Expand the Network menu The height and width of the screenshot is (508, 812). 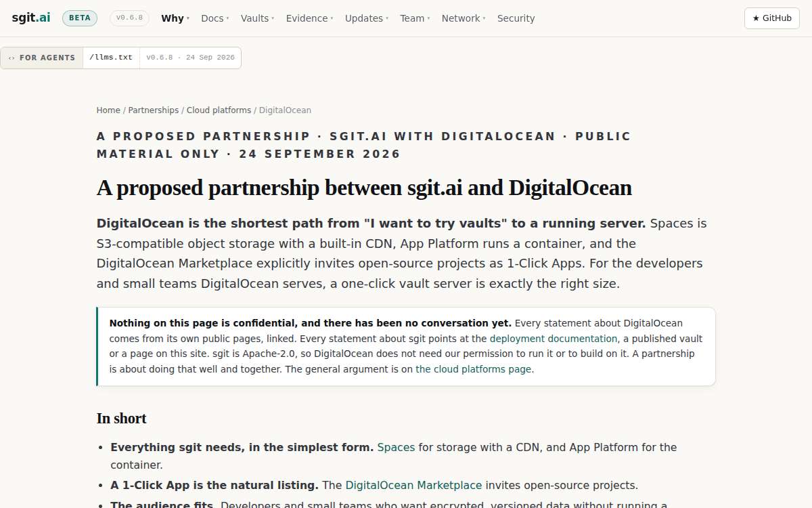point(464,18)
